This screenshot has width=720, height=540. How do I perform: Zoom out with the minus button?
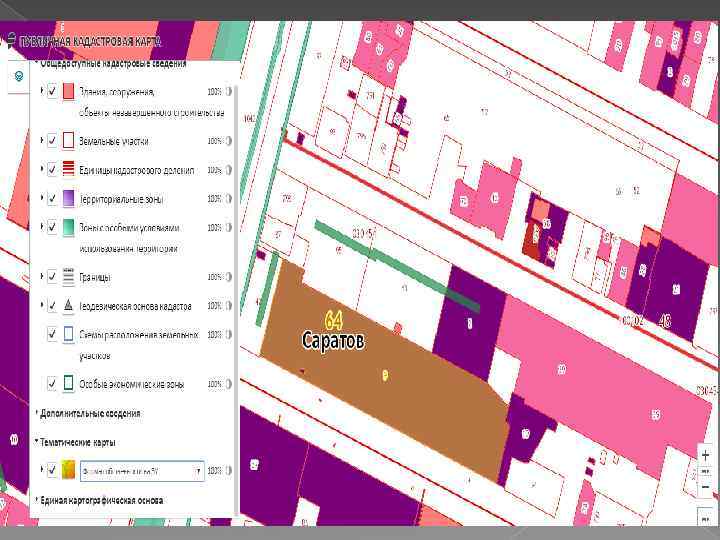(x=705, y=487)
